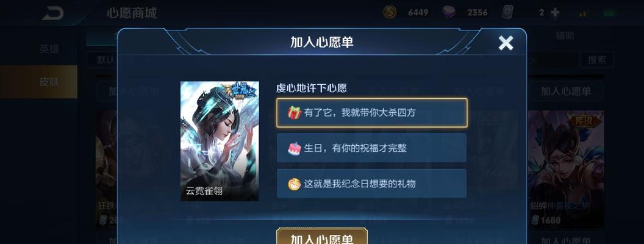Click the 搜索 search button

tap(597, 60)
